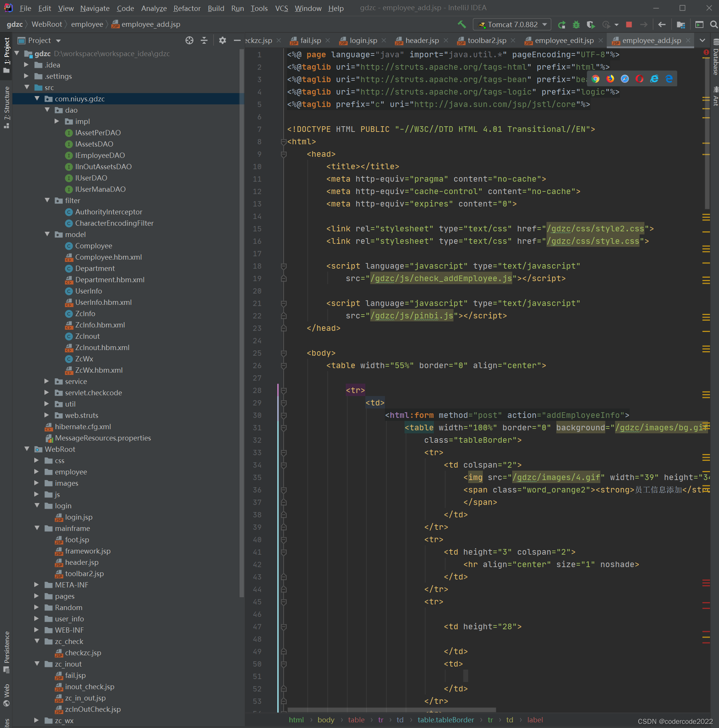
Task: Stop the running server with the red square
Action: [629, 24]
